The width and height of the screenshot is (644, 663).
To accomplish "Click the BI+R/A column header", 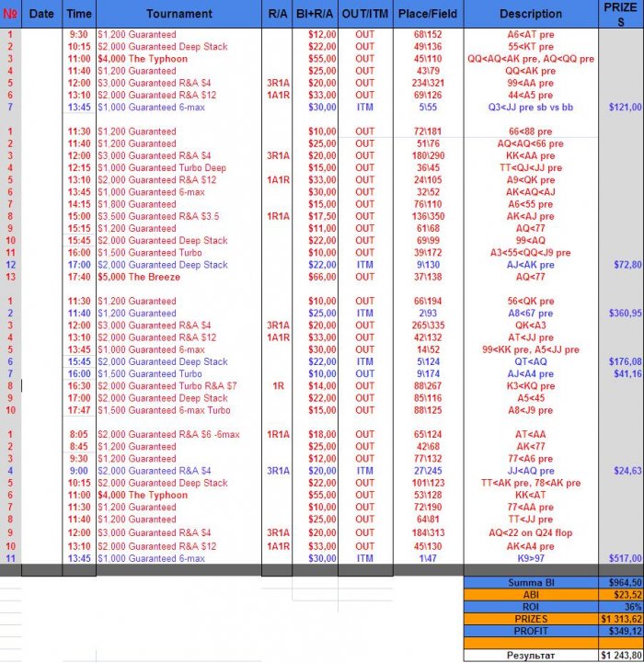I will [315, 14].
